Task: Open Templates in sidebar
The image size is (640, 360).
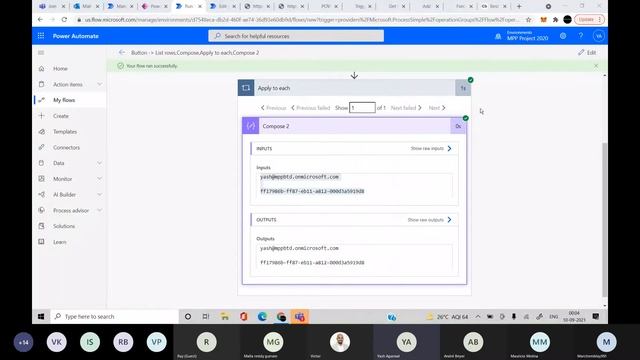Action: point(65,132)
